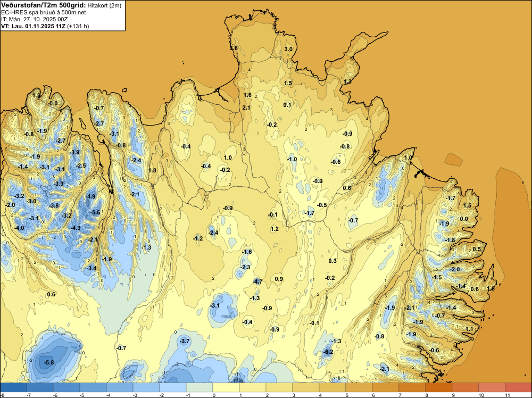Click the legend swatch between -1 and 0
The height and width of the screenshot is (398, 532).
(x=199, y=387)
